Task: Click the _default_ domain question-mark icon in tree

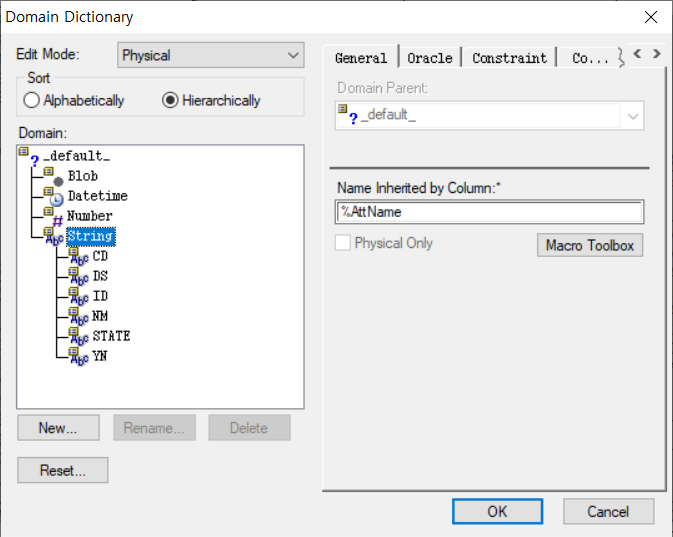Action: pos(29,156)
